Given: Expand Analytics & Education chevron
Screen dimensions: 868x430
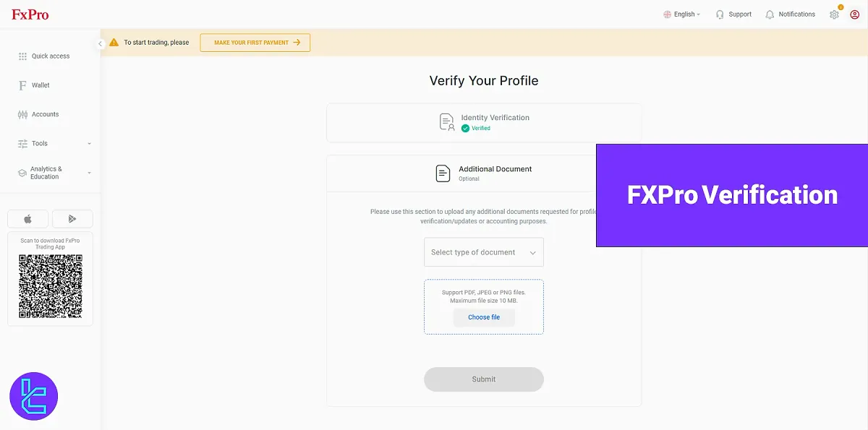Looking at the screenshot, I should coord(89,172).
